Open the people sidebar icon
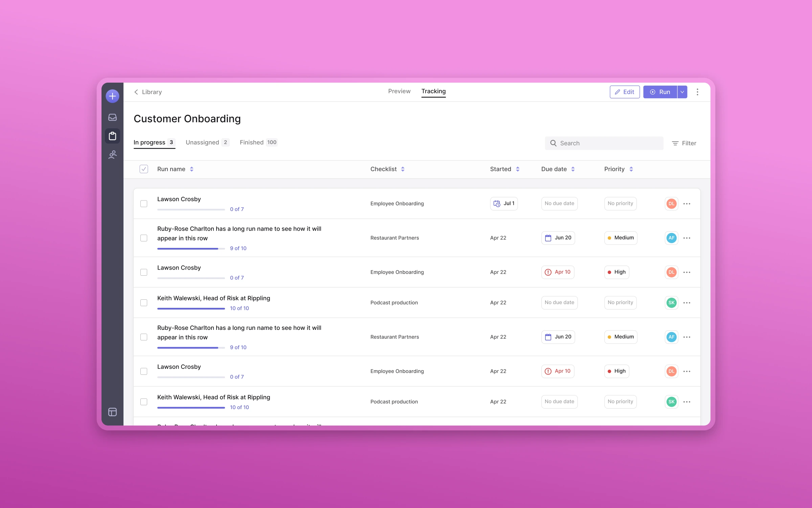 (112, 155)
